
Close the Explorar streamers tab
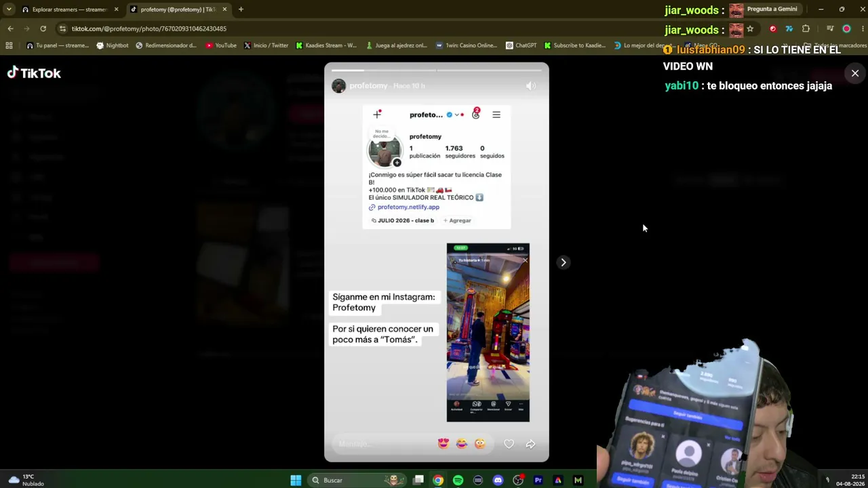[116, 9]
